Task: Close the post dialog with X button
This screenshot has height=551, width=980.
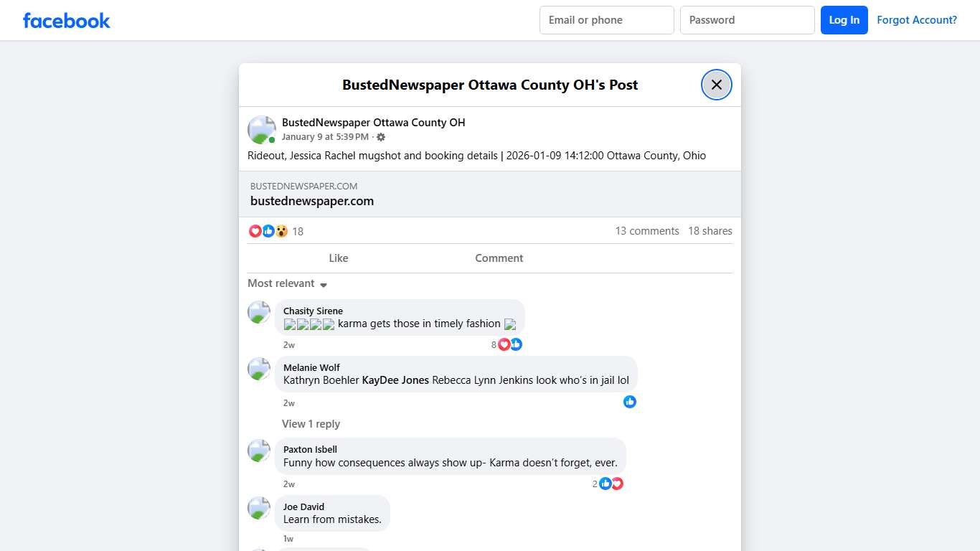Action: [x=716, y=85]
